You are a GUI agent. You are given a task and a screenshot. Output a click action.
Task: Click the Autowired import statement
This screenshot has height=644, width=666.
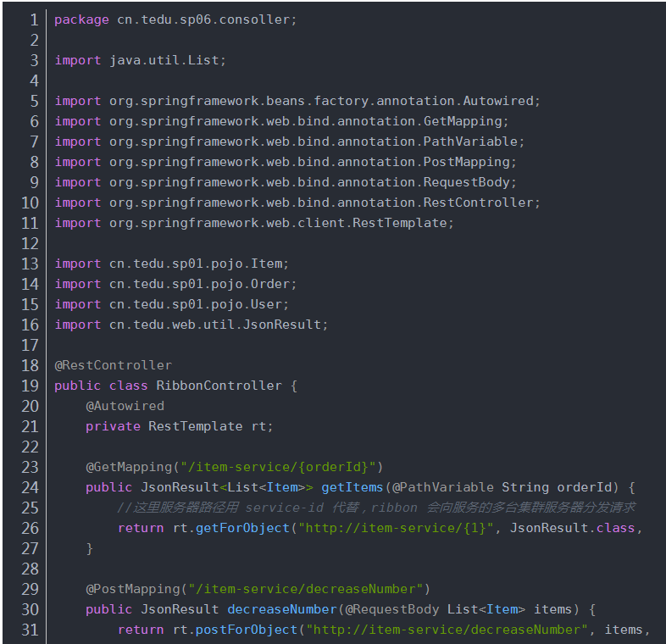pyautogui.click(x=297, y=101)
